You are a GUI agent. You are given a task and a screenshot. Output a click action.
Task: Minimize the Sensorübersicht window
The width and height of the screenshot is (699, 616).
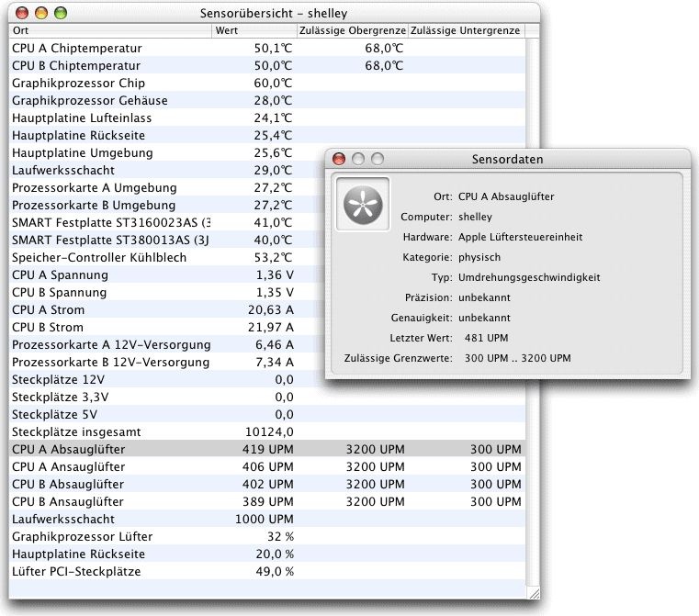point(40,13)
